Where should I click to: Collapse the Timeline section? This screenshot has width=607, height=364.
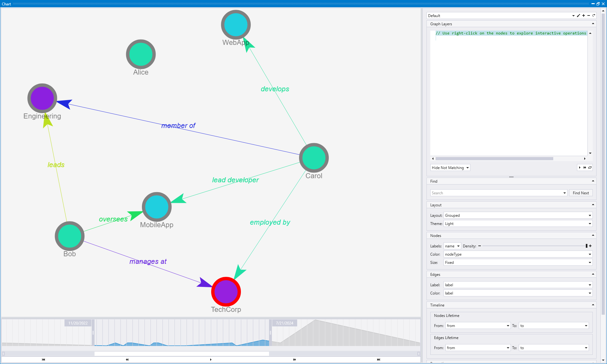[x=593, y=305]
